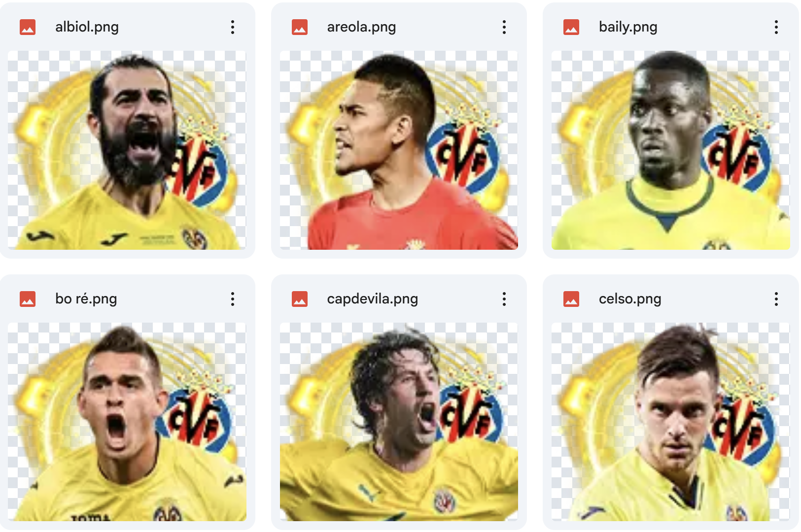Select the baily.png thumbnail preview
The height and width of the screenshot is (532, 801).
click(x=671, y=150)
